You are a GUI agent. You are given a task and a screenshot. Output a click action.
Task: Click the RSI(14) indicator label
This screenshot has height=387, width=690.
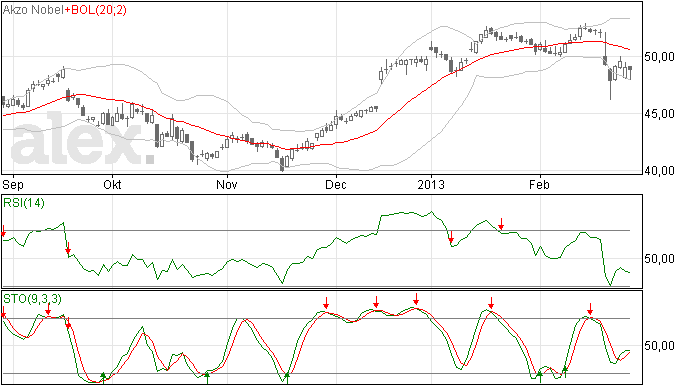click(x=24, y=203)
